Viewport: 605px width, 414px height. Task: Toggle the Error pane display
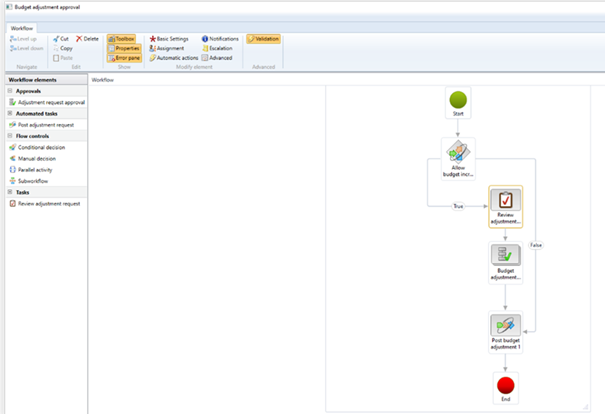click(122, 58)
